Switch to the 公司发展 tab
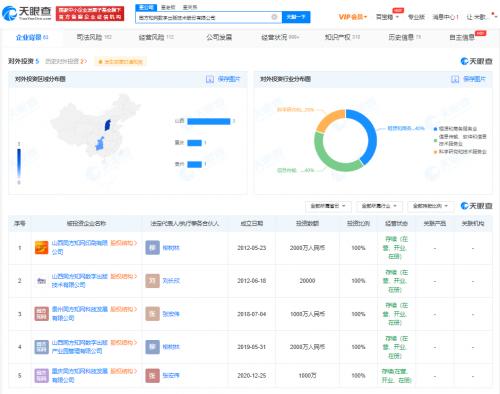The image size is (500, 394). 219,37
